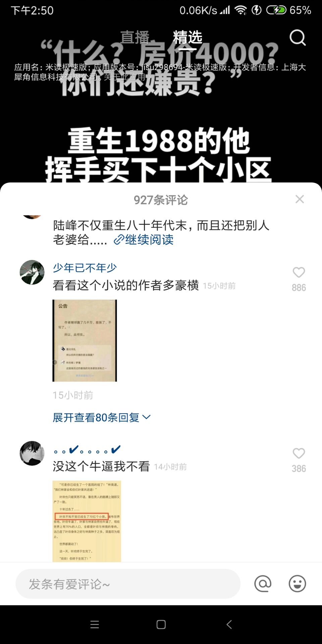
Task: Tap Android home square button
Action: (161, 624)
